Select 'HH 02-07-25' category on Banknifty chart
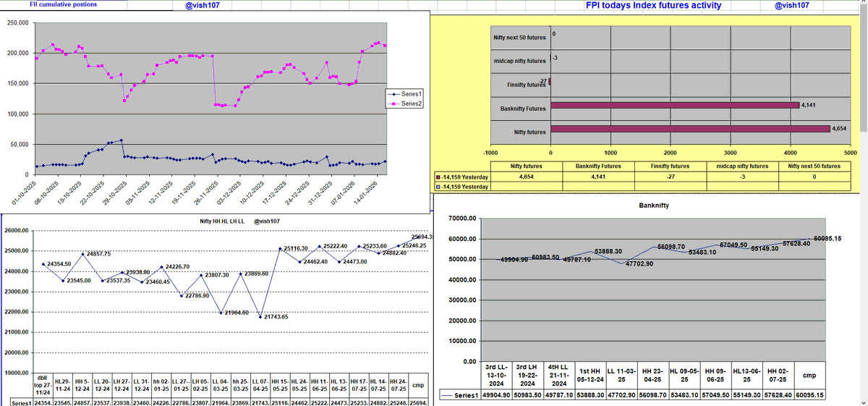This screenshot has height=406, width=868. [778, 374]
